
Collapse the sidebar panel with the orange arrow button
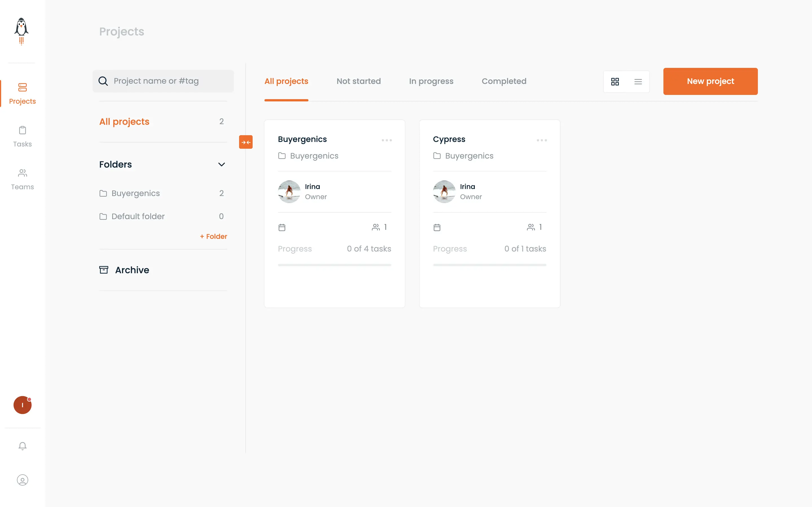(x=246, y=142)
